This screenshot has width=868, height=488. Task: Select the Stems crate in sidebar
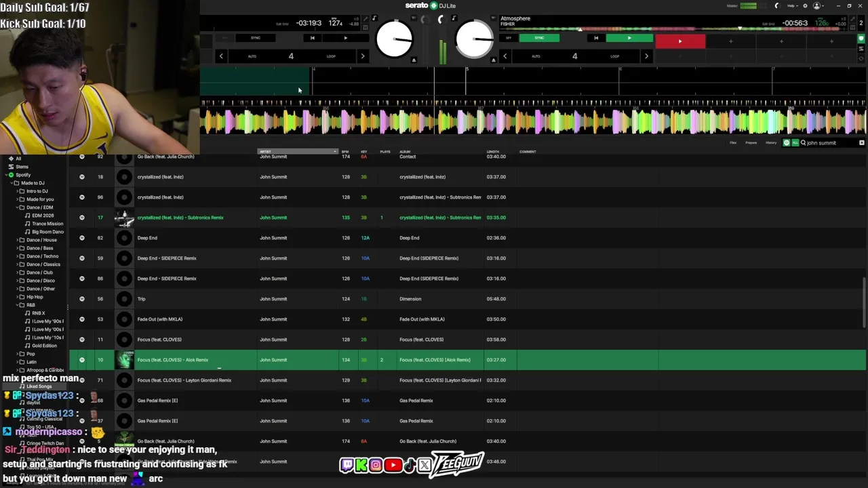[x=22, y=167]
